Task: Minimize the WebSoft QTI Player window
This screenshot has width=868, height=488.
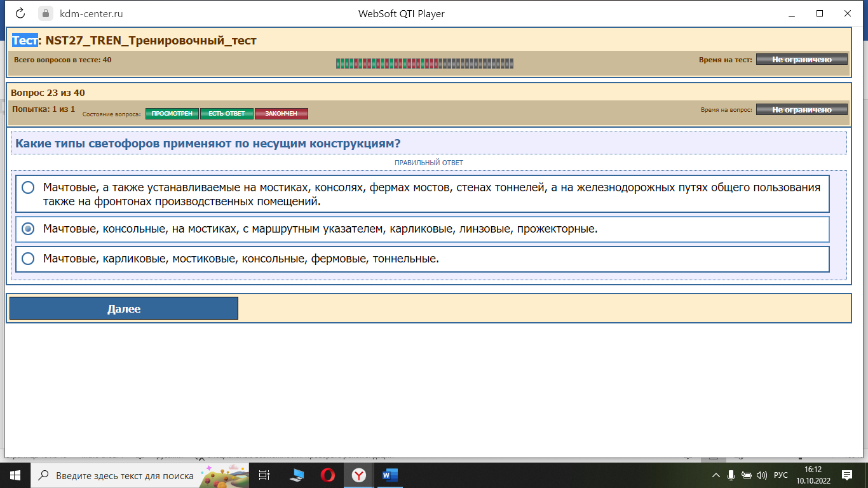Action: coord(790,13)
